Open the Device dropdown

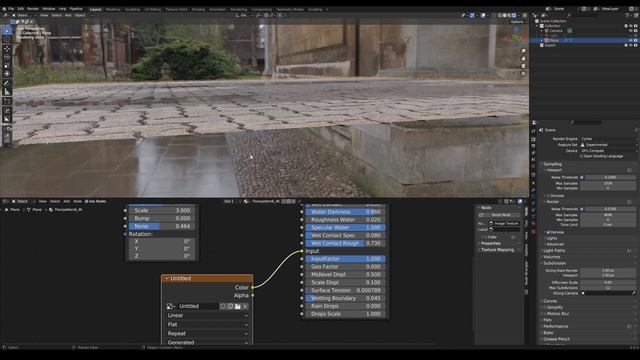coord(608,151)
